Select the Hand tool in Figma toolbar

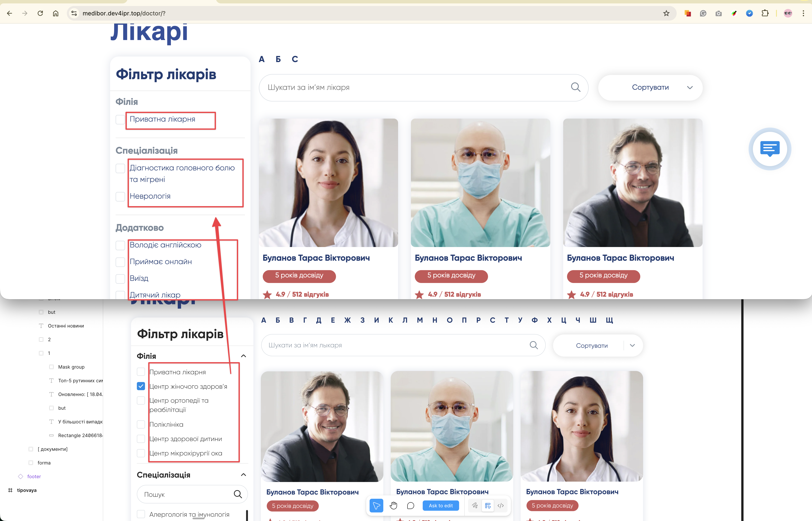click(393, 505)
